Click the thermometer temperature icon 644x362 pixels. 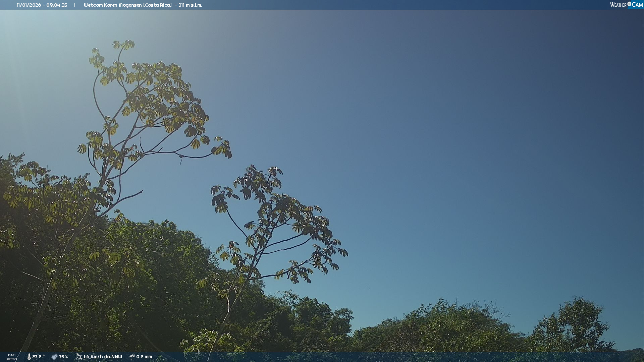pyautogui.click(x=29, y=357)
